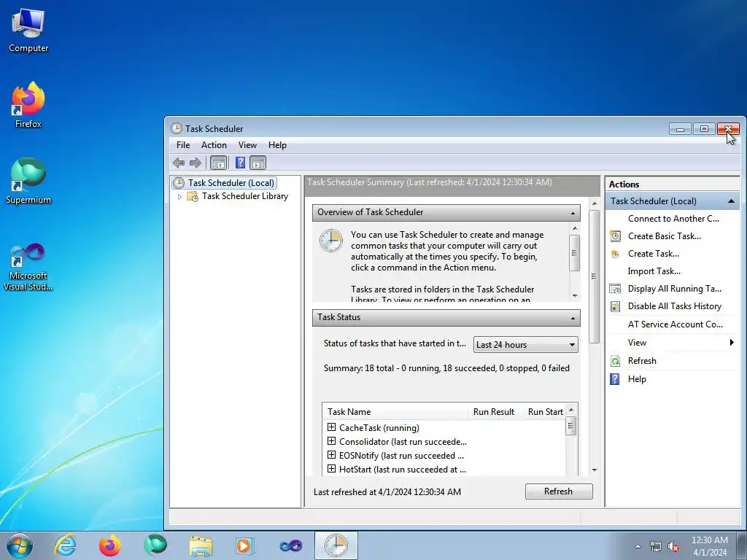Image resolution: width=747 pixels, height=560 pixels.
Task: Click the Show desktop button
Action: (742, 545)
